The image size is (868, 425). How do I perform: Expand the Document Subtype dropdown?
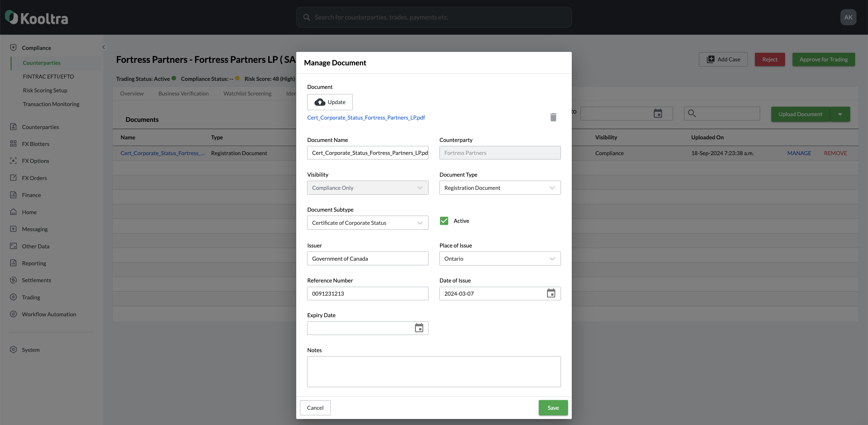coord(367,223)
